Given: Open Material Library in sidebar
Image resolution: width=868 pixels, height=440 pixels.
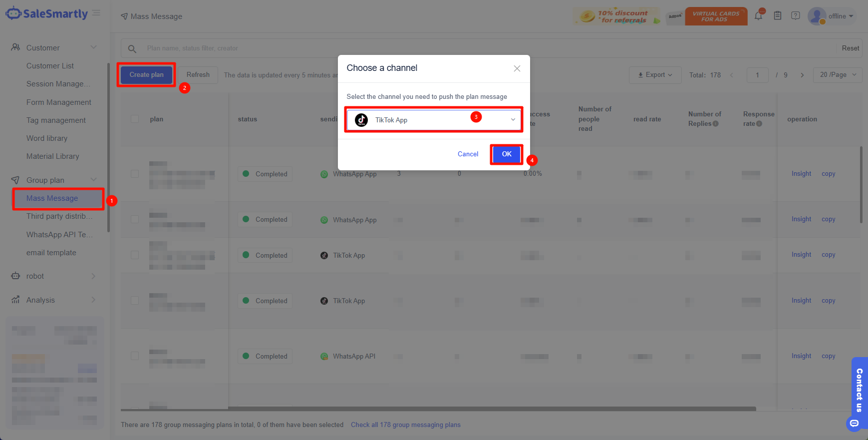Looking at the screenshot, I should (x=53, y=156).
